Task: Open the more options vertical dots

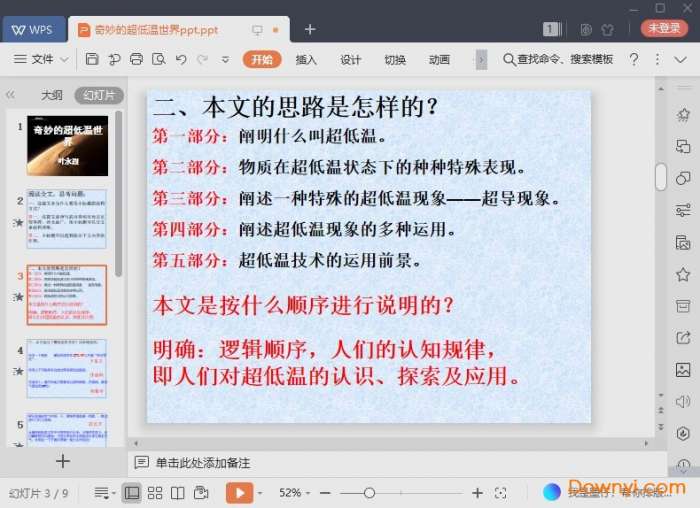Action: click(x=657, y=59)
